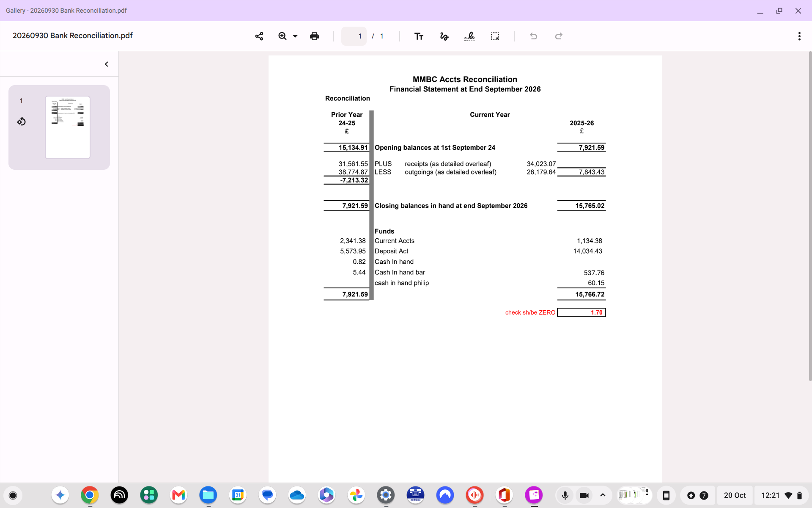Open the Epson print app on the shelf
This screenshot has width=812, height=508.
(415, 495)
